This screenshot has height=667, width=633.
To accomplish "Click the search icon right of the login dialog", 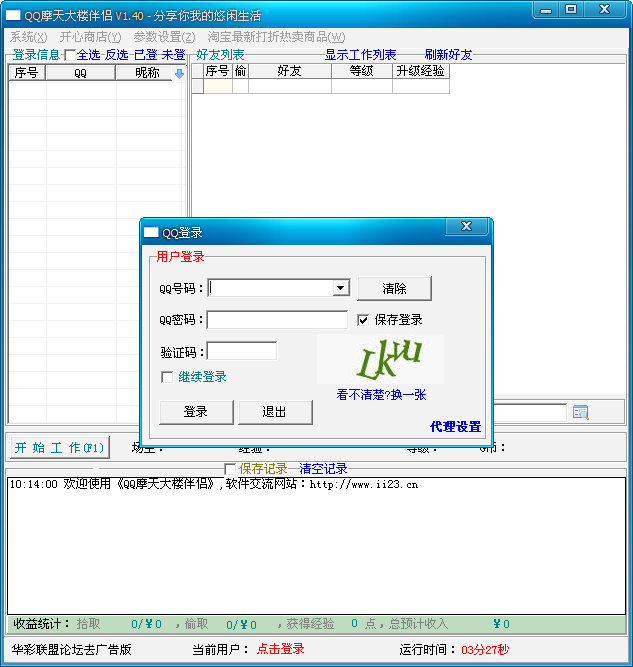I will pos(581,412).
